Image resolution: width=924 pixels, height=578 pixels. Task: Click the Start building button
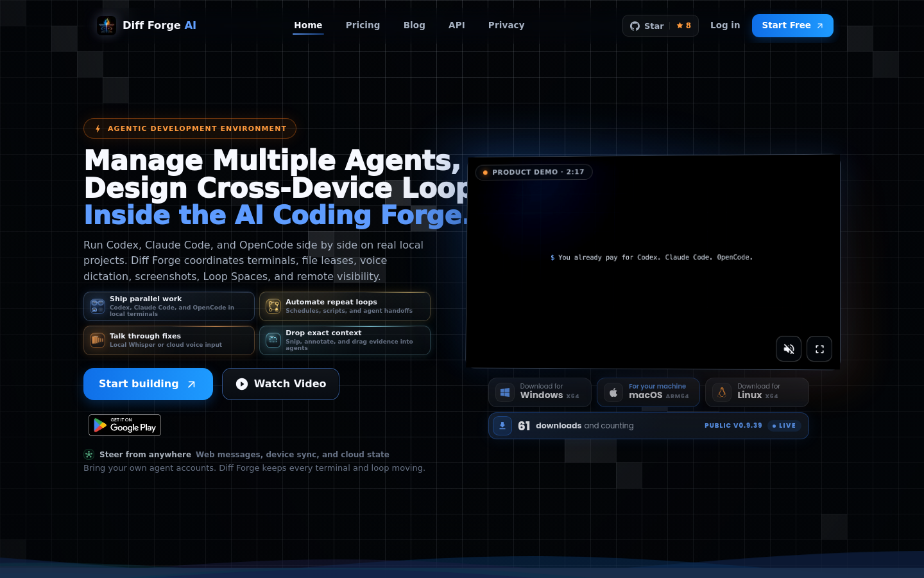[x=148, y=384]
